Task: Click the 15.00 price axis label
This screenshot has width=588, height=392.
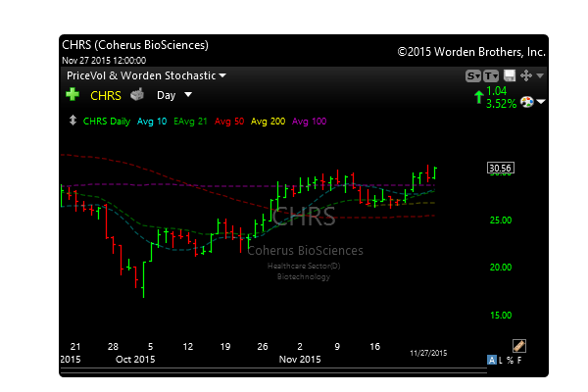Action: point(501,316)
